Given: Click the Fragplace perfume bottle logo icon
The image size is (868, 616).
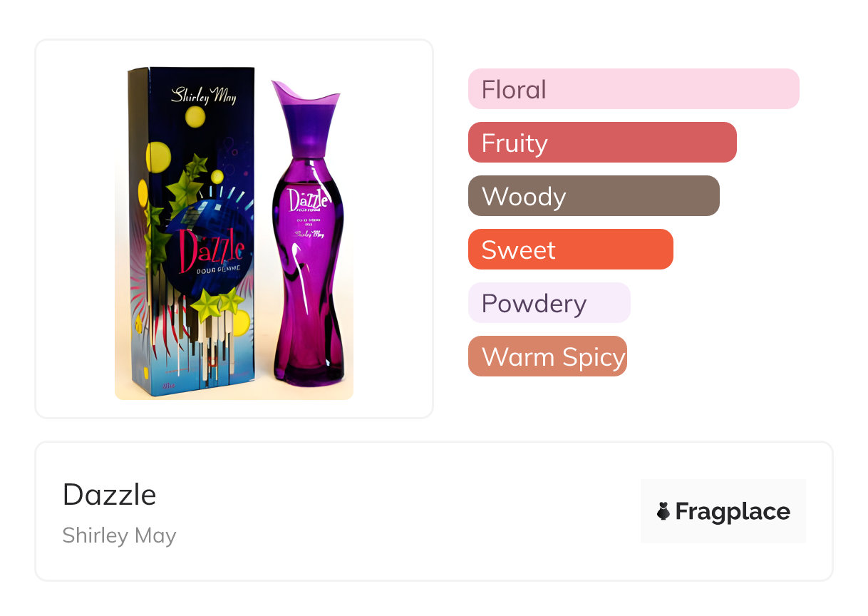Looking at the screenshot, I should (663, 511).
